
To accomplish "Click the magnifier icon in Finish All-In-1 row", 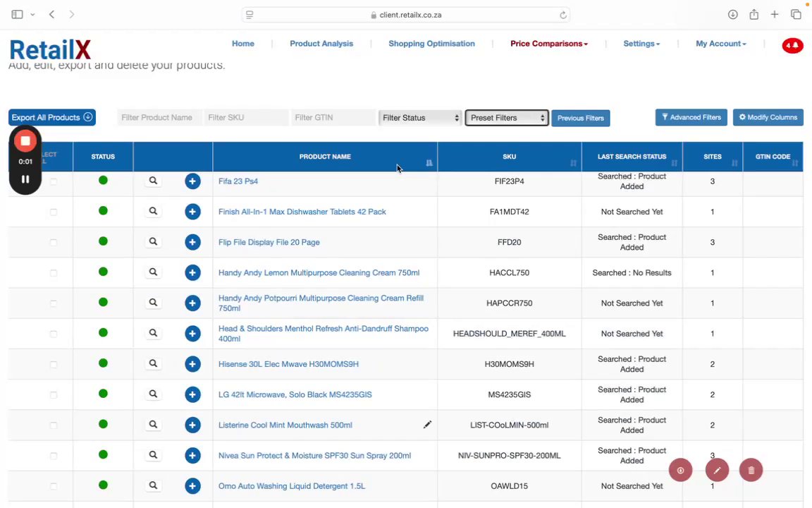I will 153,212.
